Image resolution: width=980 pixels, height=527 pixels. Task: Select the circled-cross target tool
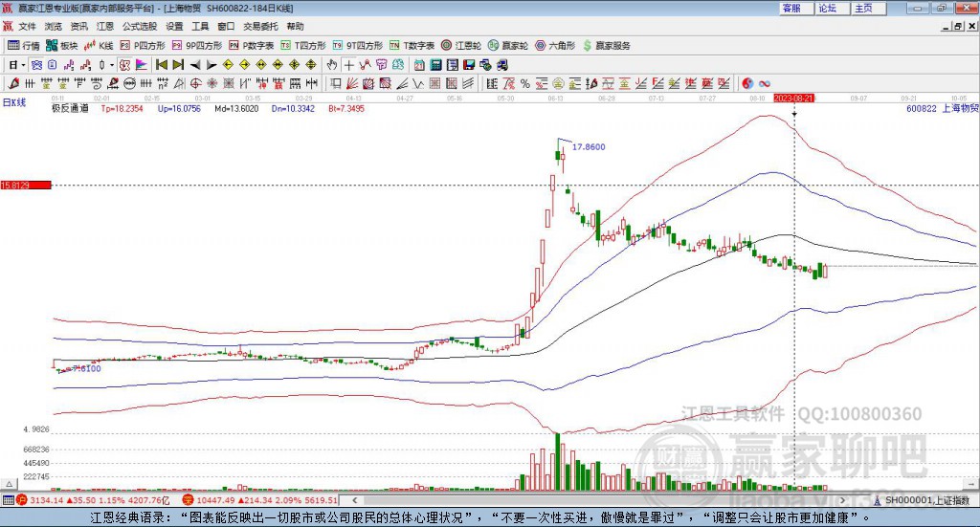(195, 83)
